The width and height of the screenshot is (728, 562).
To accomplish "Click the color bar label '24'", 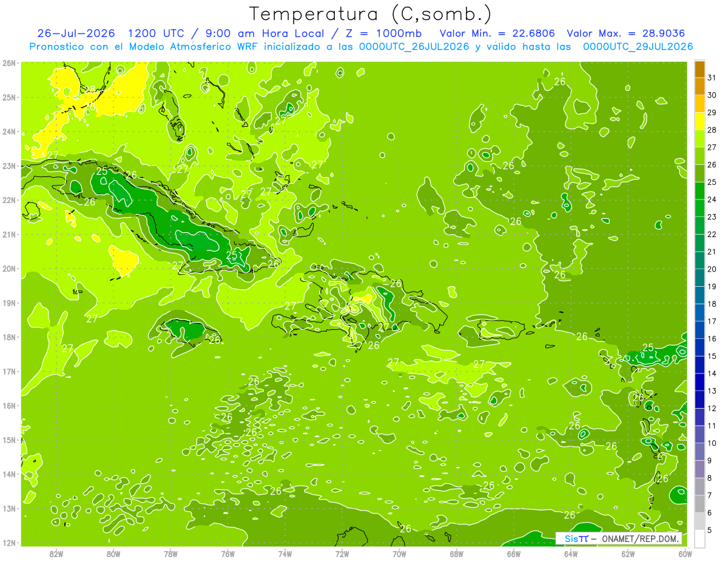I will [x=712, y=199].
